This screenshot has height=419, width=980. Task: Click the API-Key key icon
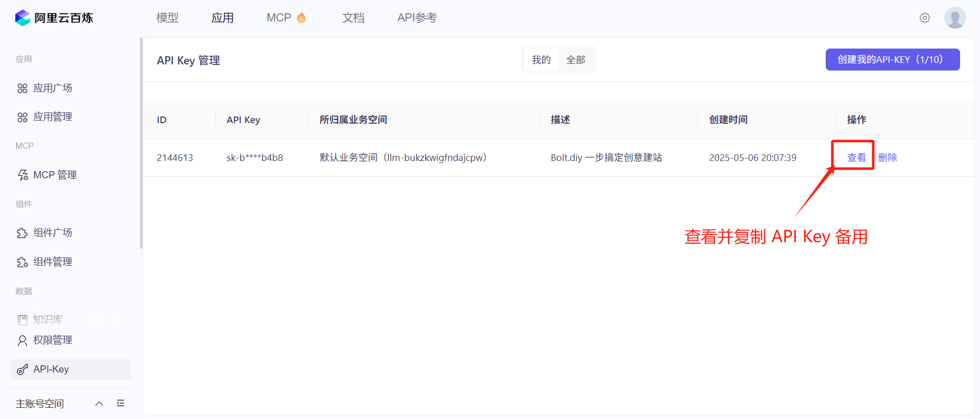click(x=22, y=369)
